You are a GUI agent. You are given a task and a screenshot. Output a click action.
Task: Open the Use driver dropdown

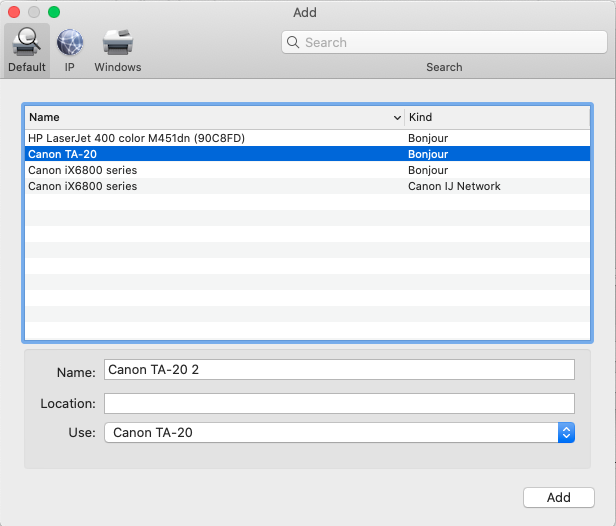pyautogui.click(x=339, y=433)
